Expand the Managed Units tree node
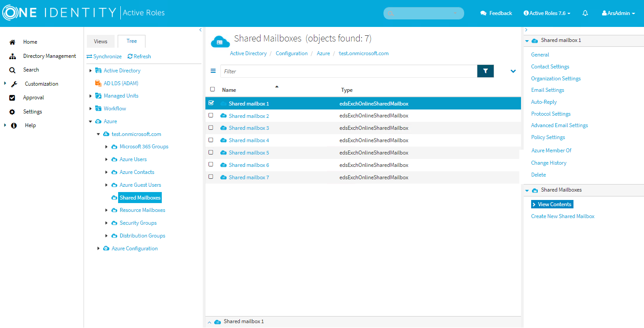Screen dimensions: 644x328 [x=90, y=96]
